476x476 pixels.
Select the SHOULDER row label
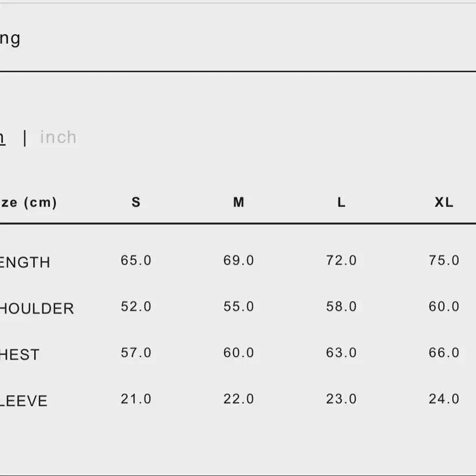click(x=36, y=309)
